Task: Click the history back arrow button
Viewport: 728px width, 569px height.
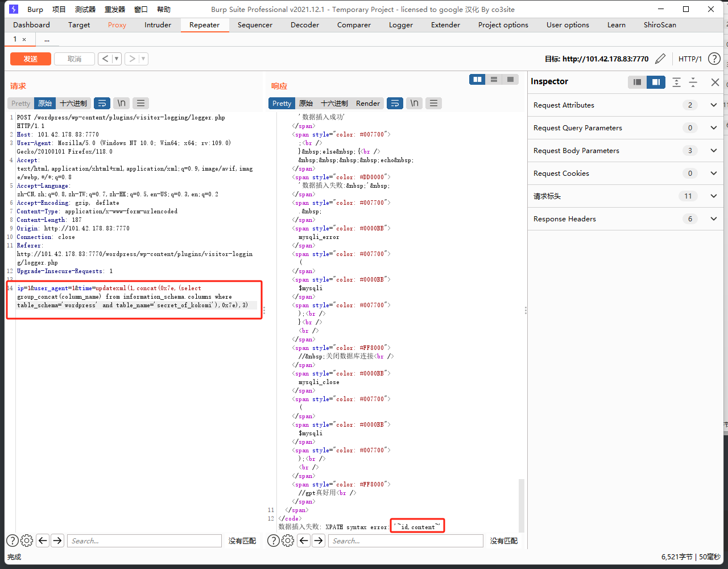Action: click(x=106, y=59)
